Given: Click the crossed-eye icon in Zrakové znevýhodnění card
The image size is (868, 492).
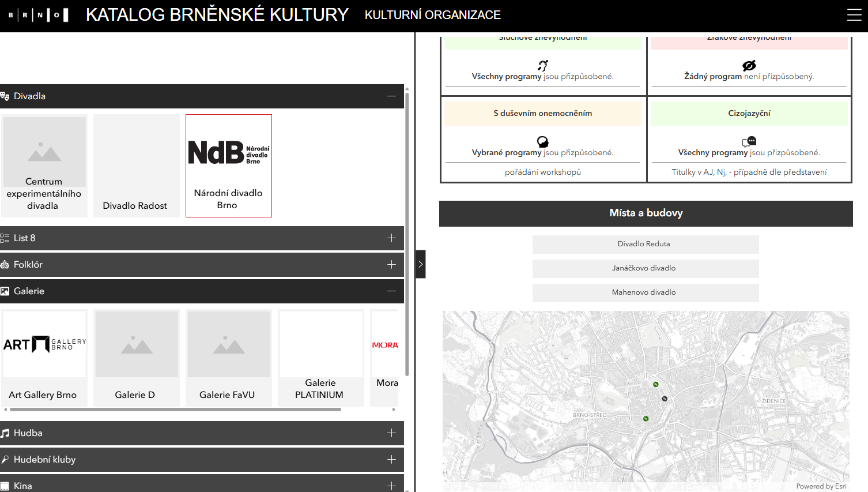Looking at the screenshot, I should pyautogui.click(x=749, y=65).
